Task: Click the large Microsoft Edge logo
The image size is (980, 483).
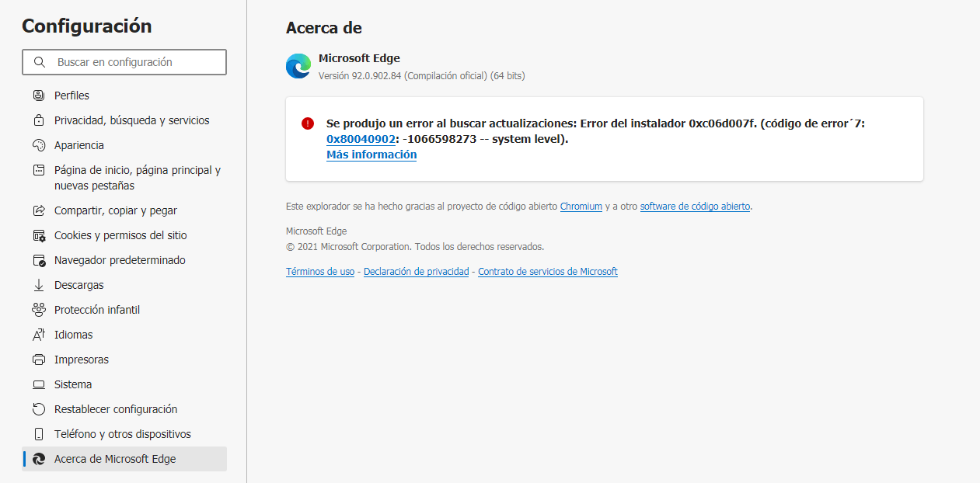Action: (x=298, y=67)
